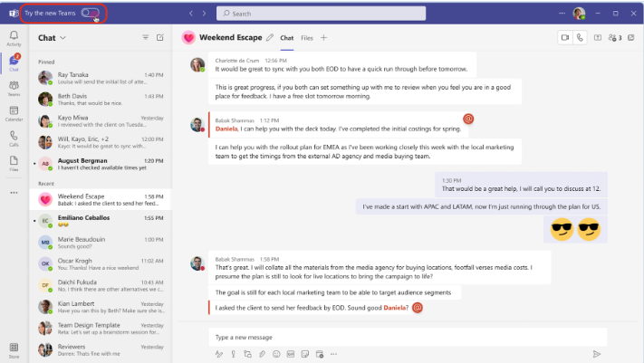
Task: Open the emoji picker
Action: pos(276,354)
